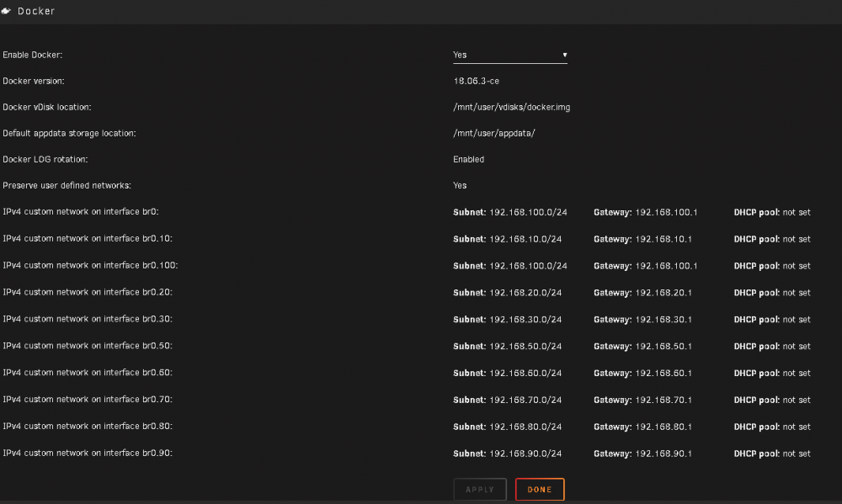Image resolution: width=842 pixels, height=504 pixels.
Task: Click the Docker header title
Action: click(36, 11)
